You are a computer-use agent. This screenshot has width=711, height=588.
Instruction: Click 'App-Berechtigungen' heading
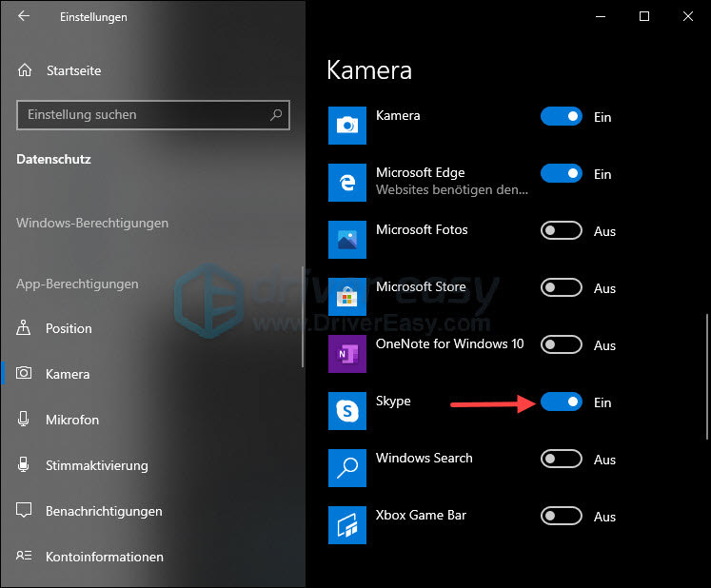[x=77, y=284]
